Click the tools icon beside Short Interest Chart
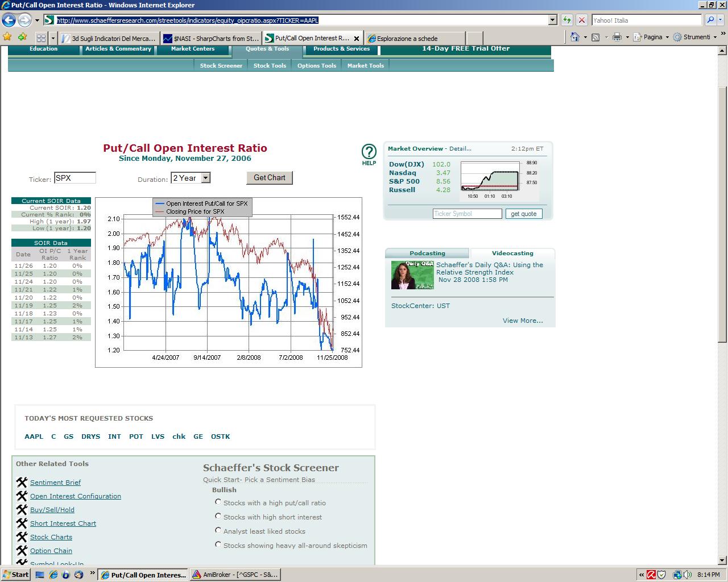 pyautogui.click(x=22, y=523)
